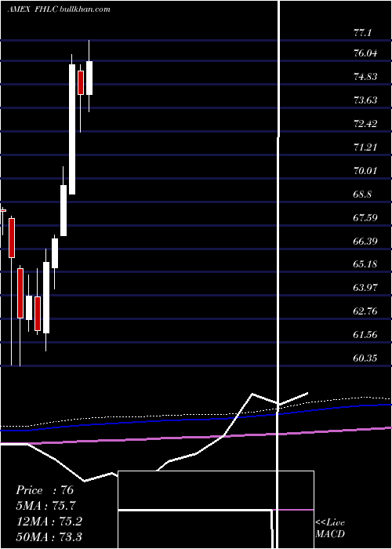
Task: Click the 50MA : 73.3 value
Action: (49, 536)
